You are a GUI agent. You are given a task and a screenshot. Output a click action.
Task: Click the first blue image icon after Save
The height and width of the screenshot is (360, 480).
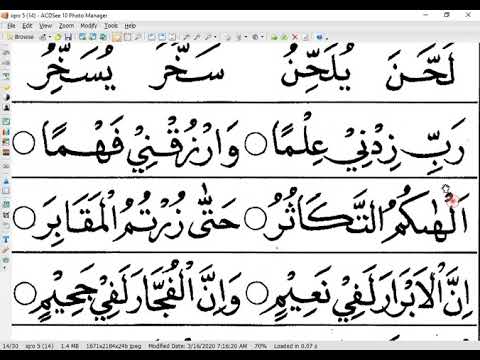pos(82,37)
